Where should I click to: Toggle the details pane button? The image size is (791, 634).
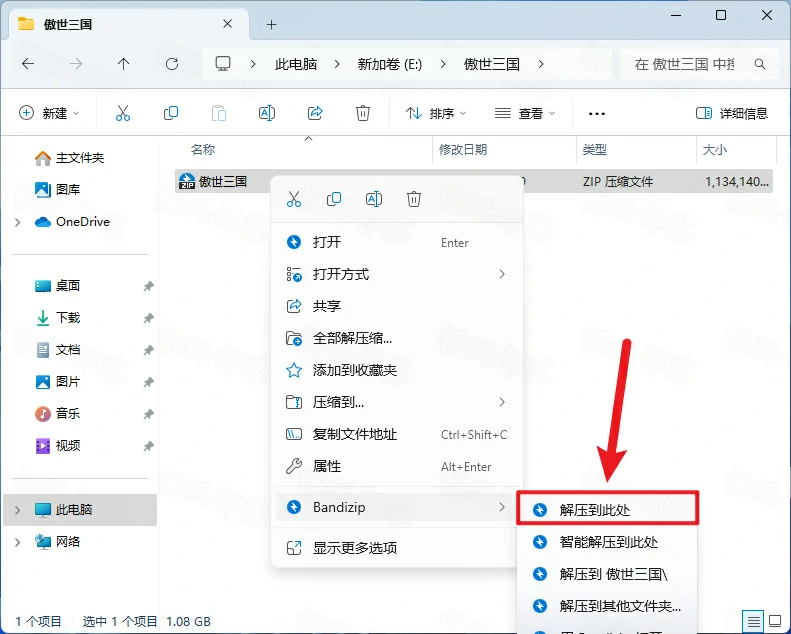pyautogui.click(x=732, y=113)
